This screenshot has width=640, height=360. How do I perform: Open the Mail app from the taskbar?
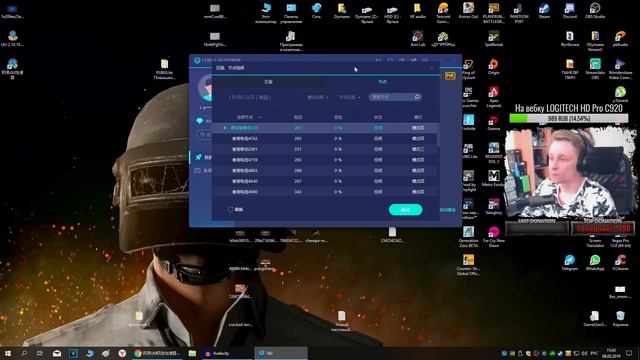pyautogui.click(x=57, y=353)
